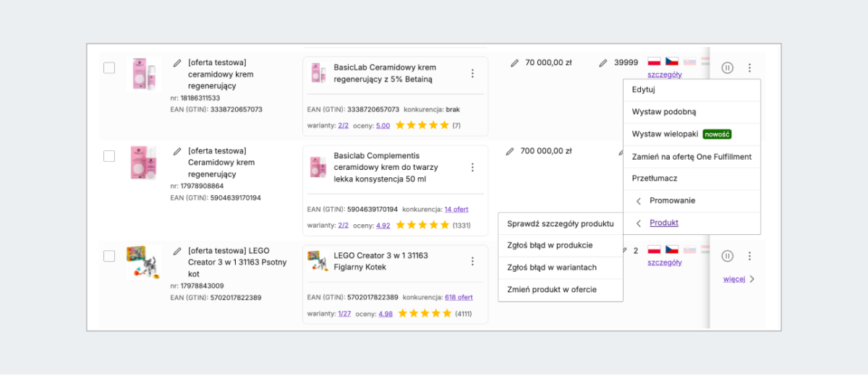
Task: Click BasicLab Ceramidowy krem product card image
Action: click(x=318, y=73)
